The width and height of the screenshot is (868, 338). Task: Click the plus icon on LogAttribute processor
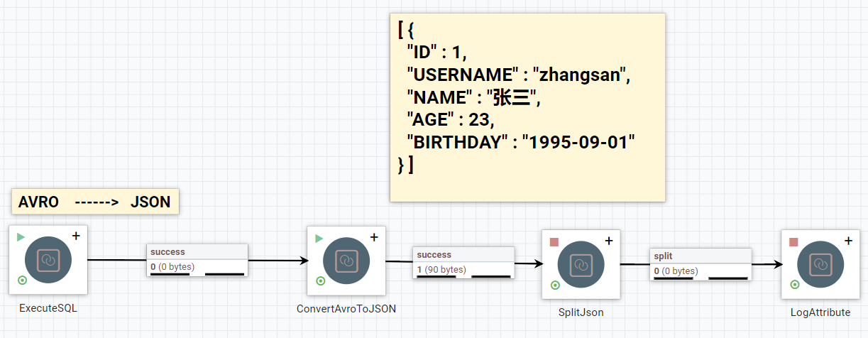(x=848, y=241)
